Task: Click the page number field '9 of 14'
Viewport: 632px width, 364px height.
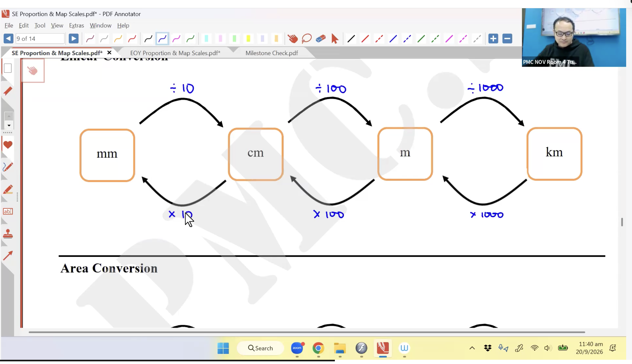Action: click(x=40, y=39)
